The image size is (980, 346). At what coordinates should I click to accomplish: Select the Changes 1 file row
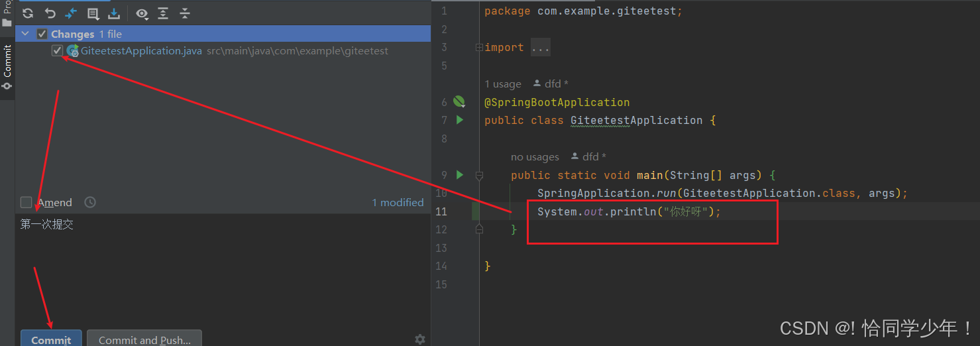coord(223,34)
